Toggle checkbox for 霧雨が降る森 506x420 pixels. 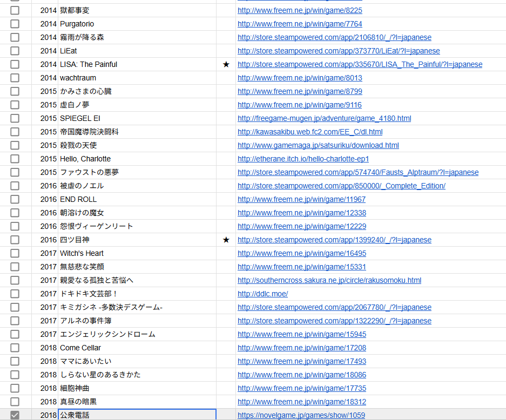(15, 37)
